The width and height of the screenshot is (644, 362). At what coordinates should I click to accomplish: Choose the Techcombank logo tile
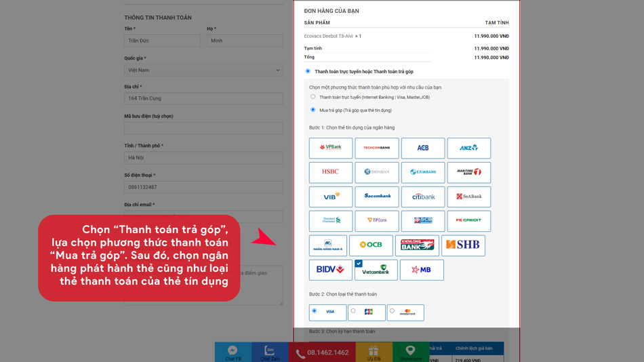click(377, 148)
